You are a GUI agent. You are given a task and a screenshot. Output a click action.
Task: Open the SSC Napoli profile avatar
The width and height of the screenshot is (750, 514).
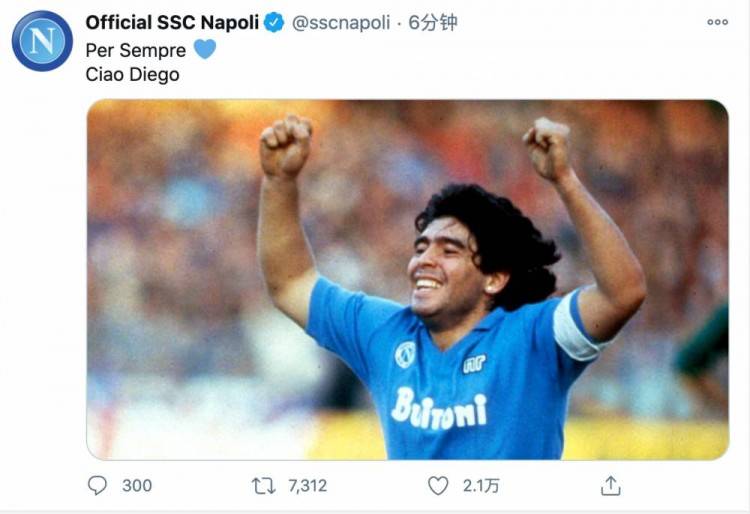pyautogui.click(x=42, y=41)
